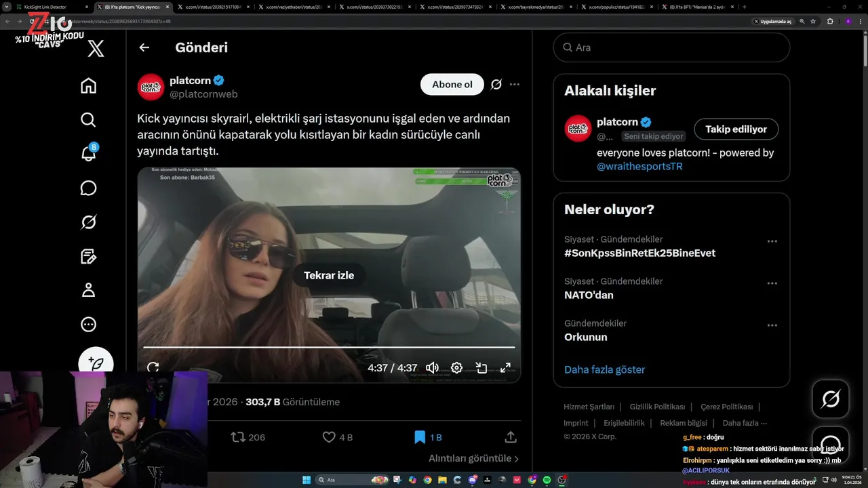Click the Abone ol subscribe button
This screenshot has height=488, width=868.
pos(452,85)
